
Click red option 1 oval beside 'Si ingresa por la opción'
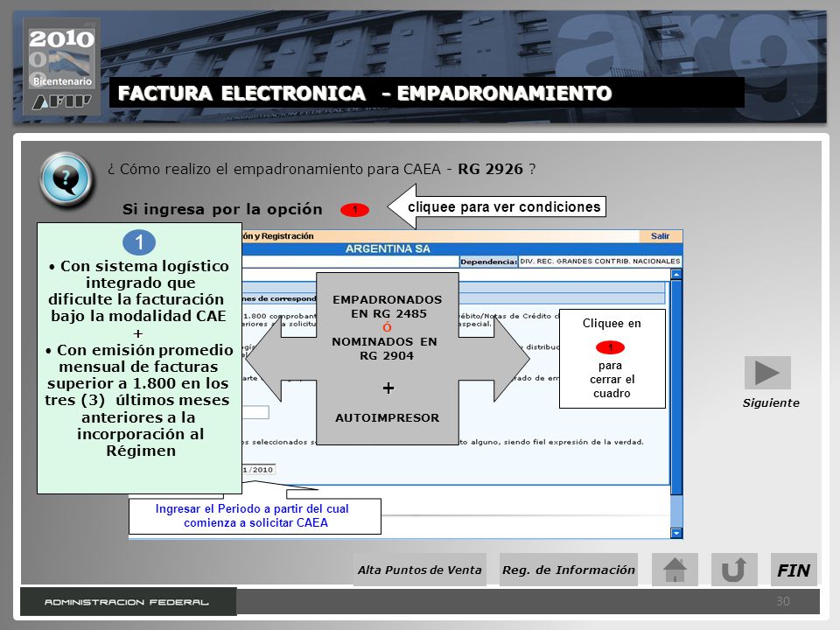point(354,209)
